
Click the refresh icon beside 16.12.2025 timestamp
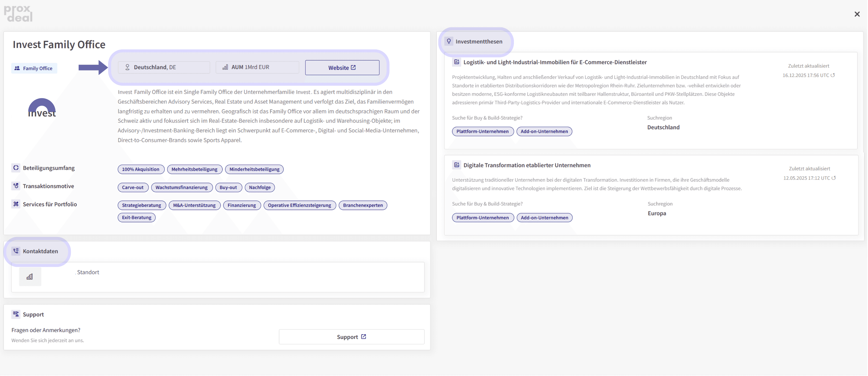tap(833, 75)
